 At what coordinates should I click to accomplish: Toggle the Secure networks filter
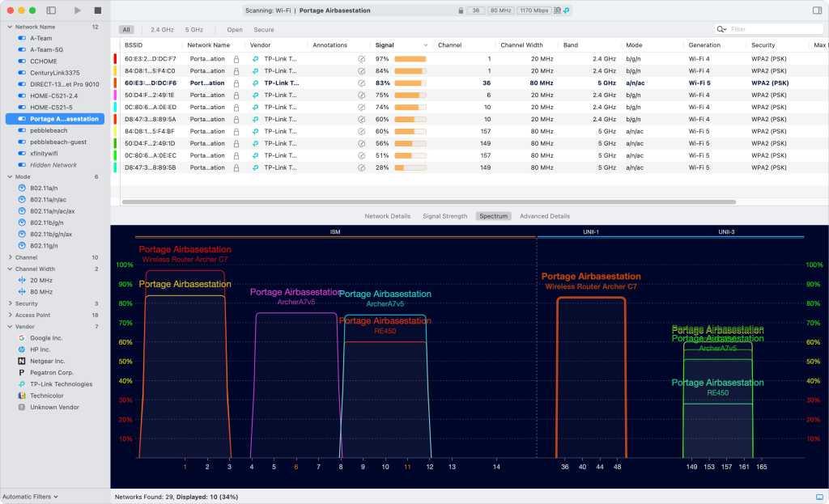pyautogui.click(x=264, y=30)
